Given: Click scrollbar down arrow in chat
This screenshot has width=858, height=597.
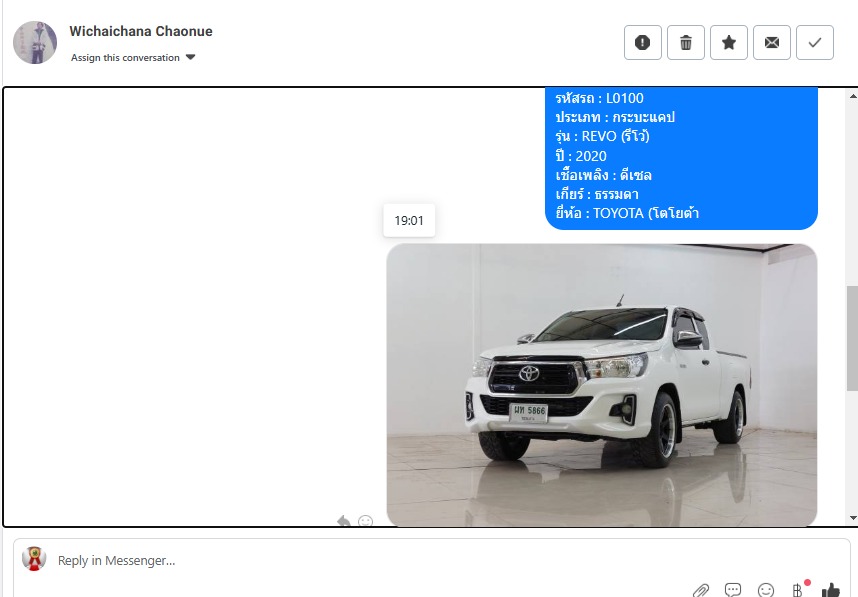Looking at the screenshot, I should click(x=853, y=518).
